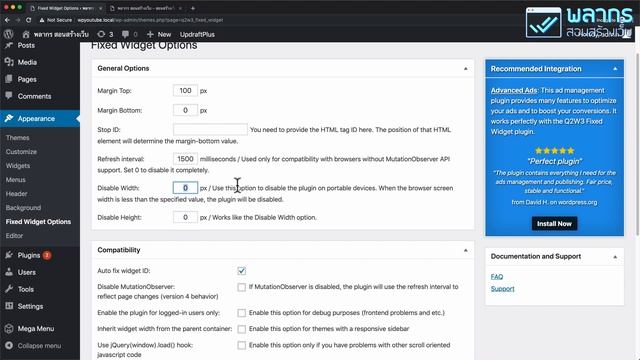Click the updates icon showing 3
This screenshot has width=640, height=360.
(101, 34)
